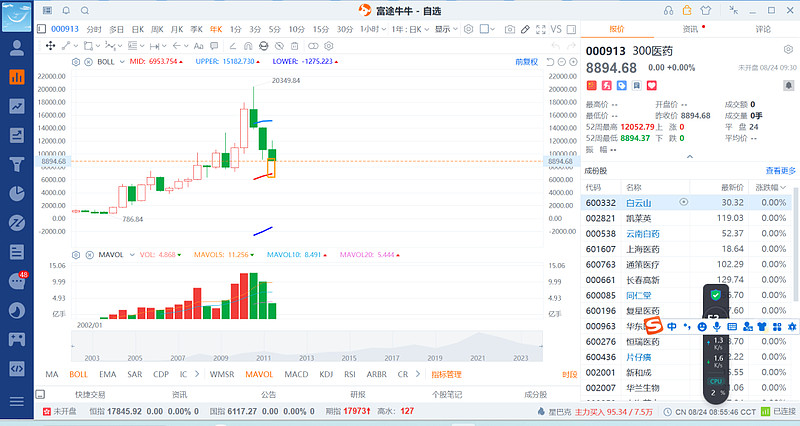Toggle the price alert bell for 000913
This screenshot has height=426, width=800.
tap(788, 86)
